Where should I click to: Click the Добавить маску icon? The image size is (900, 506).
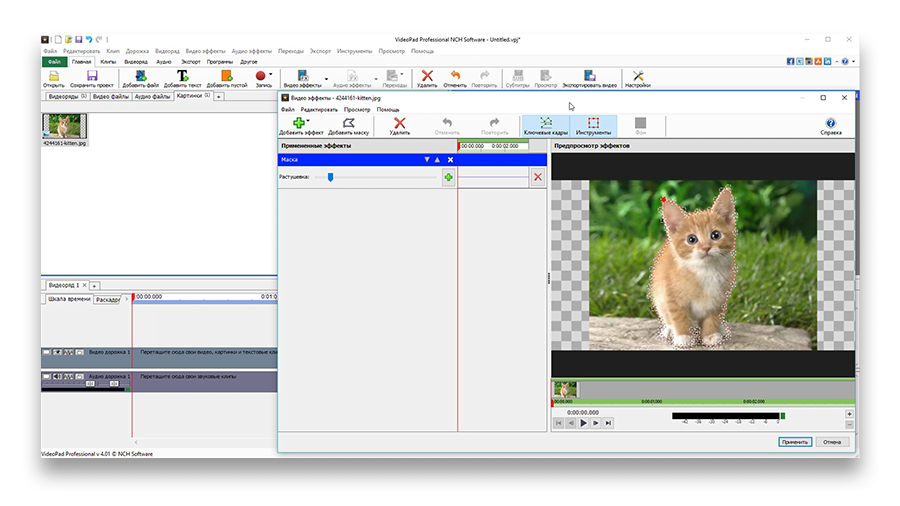[x=348, y=123]
